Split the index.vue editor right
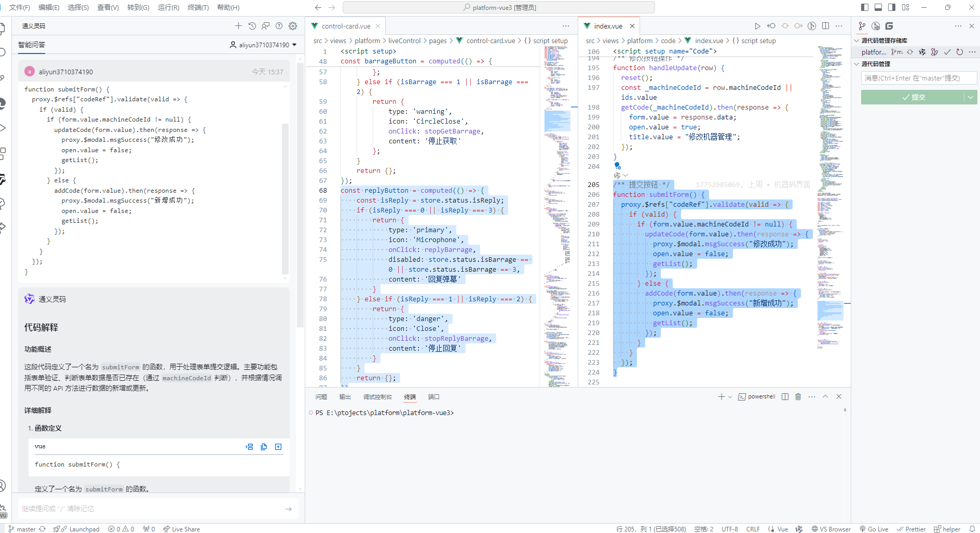Viewport: 980px width, 533px height. pyautogui.click(x=825, y=26)
